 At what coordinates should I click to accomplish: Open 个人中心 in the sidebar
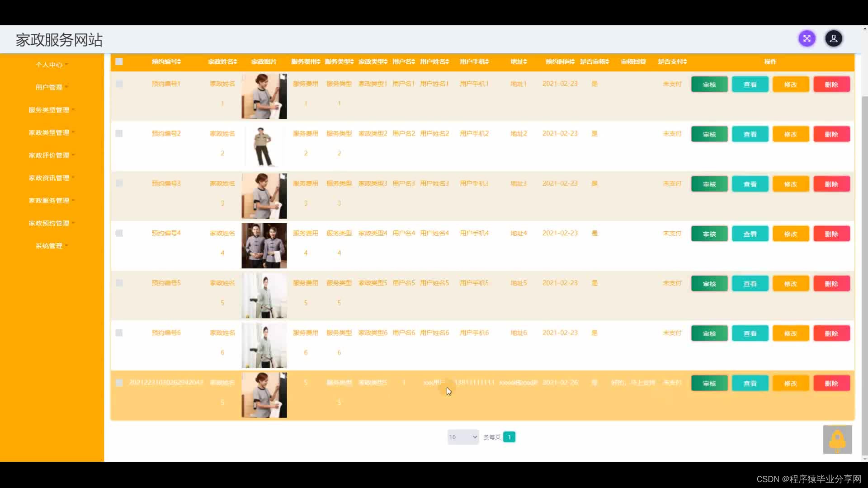pos(49,65)
